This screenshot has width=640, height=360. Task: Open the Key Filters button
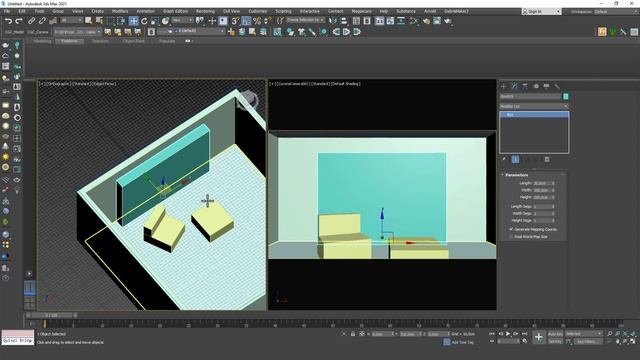pyautogui.click(x=587, y=341)
